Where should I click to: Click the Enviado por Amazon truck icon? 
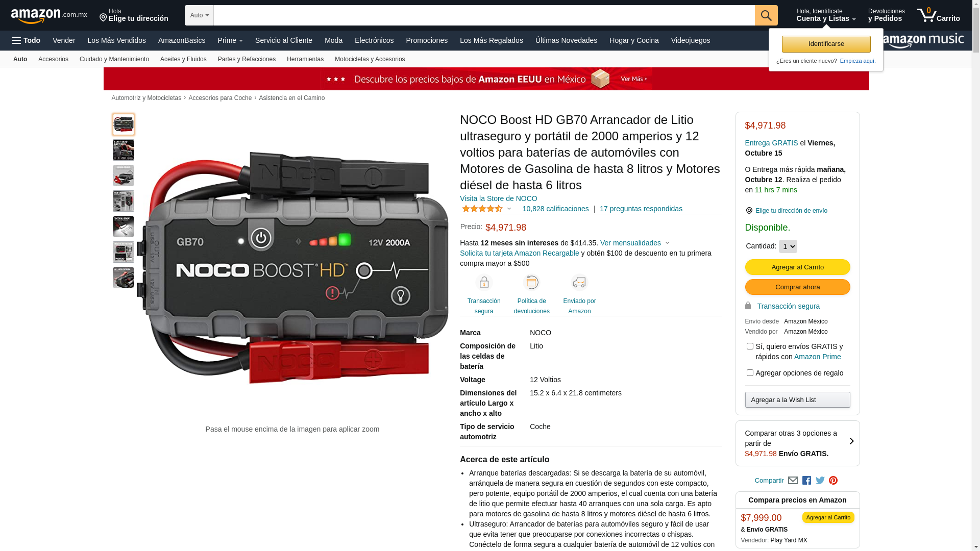(x=579, y=282)
